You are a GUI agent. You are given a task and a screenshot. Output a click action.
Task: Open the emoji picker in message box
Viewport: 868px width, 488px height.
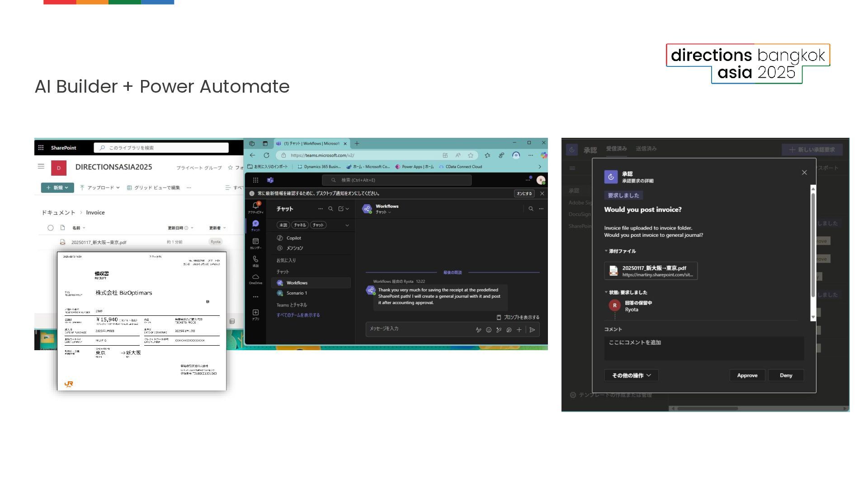[x=489, y=330]
